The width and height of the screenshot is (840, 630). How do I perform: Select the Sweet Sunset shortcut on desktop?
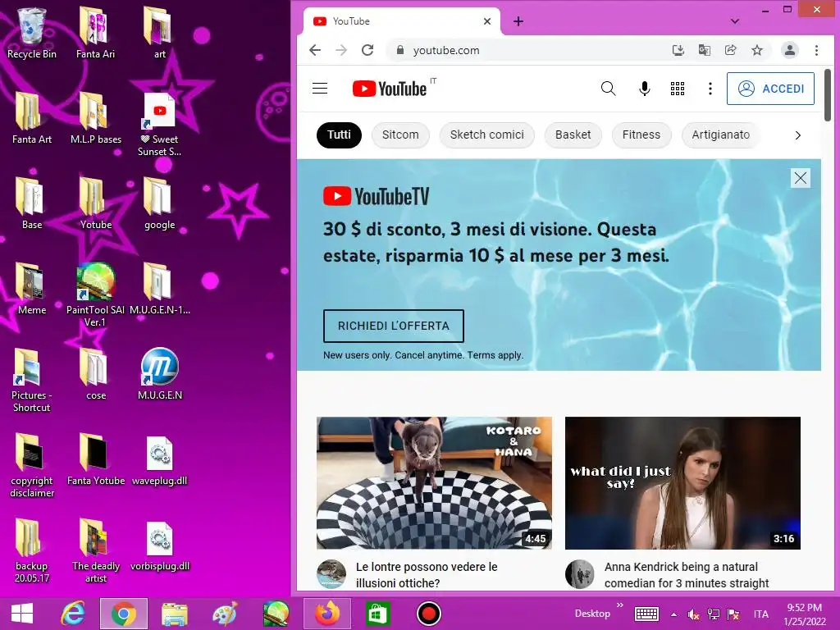[160, 125]
